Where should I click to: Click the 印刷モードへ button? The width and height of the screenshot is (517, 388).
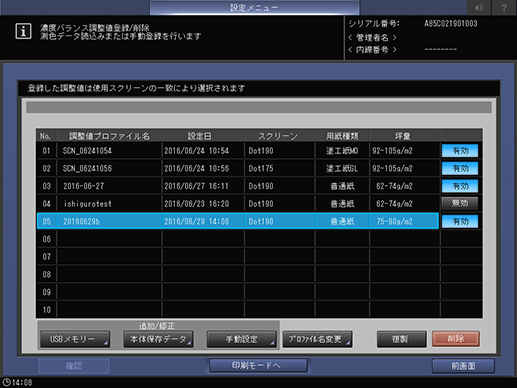(258, 366)
